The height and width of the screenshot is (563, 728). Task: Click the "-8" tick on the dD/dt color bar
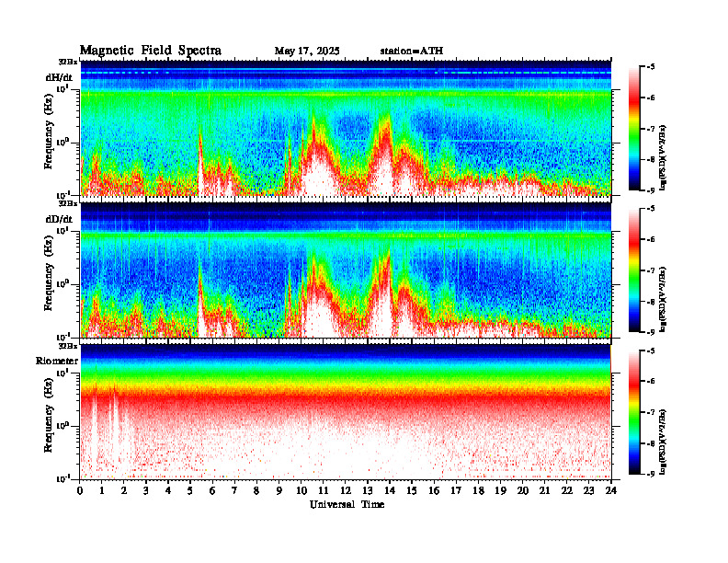[x=651, y=301]
